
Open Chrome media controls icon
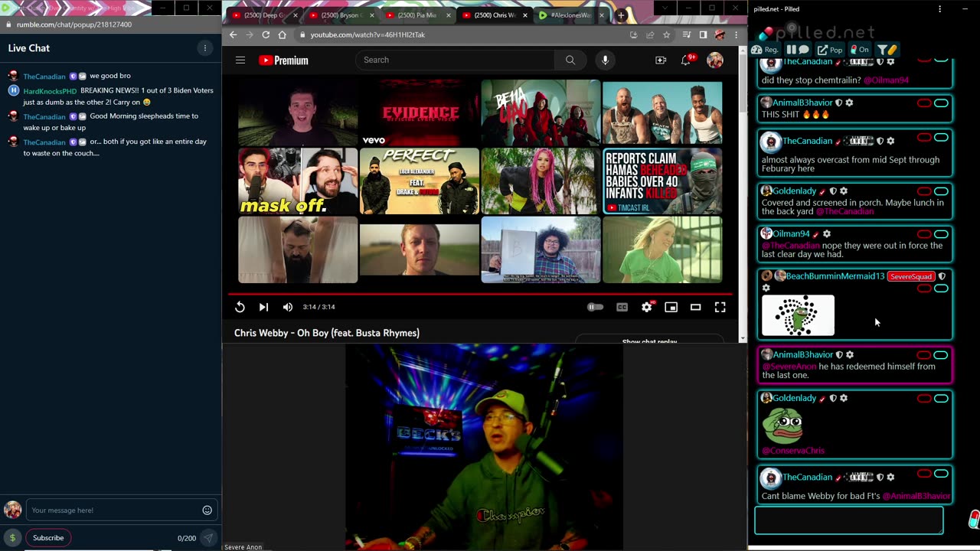click(687, 34)
